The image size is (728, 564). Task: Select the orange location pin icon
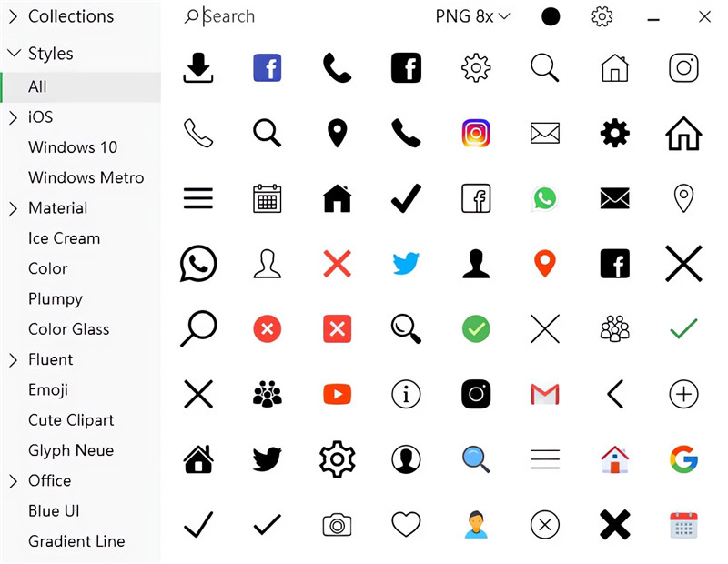tap(545, 264)
